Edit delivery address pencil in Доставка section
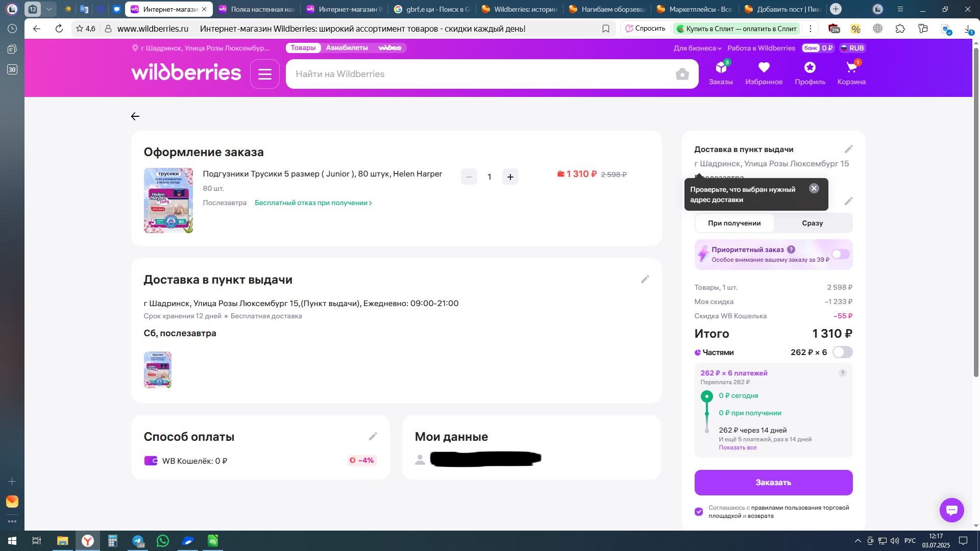Screen dimensions: 980x551 point(645,280)
